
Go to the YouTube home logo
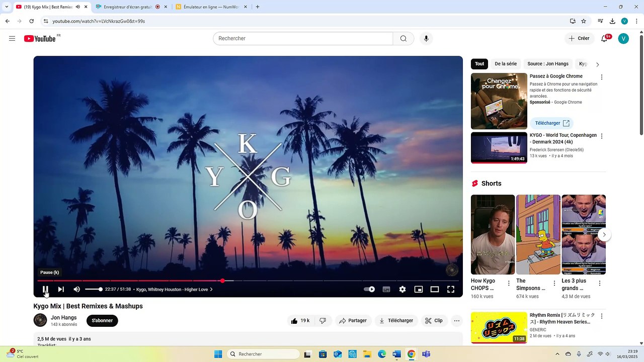click(x=40, y=39)
